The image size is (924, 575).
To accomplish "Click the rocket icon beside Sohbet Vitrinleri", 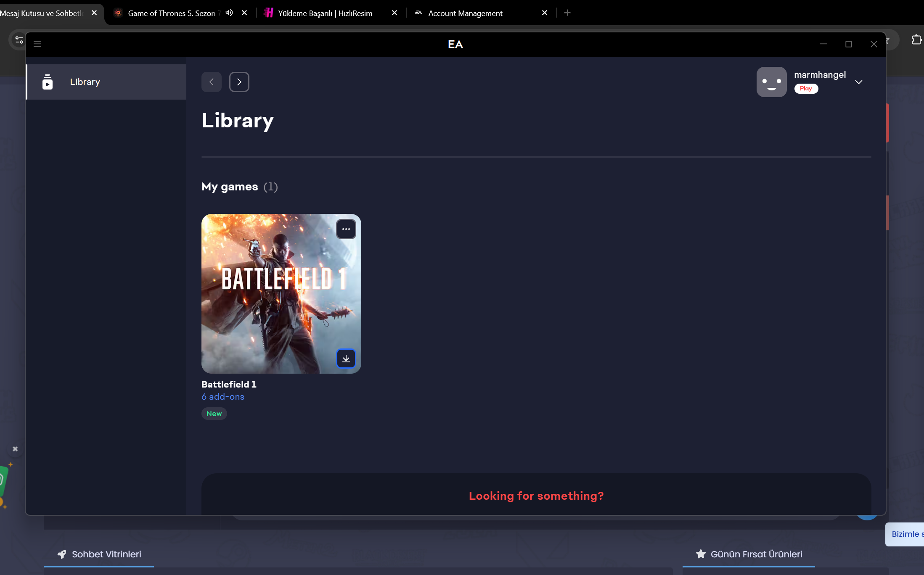I will coord(62,554).
